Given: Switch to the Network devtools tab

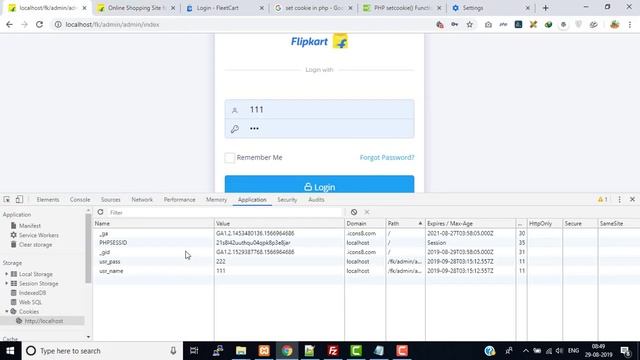Looking at the screenshot, I should pyautogui.click(x=142, y=200).
